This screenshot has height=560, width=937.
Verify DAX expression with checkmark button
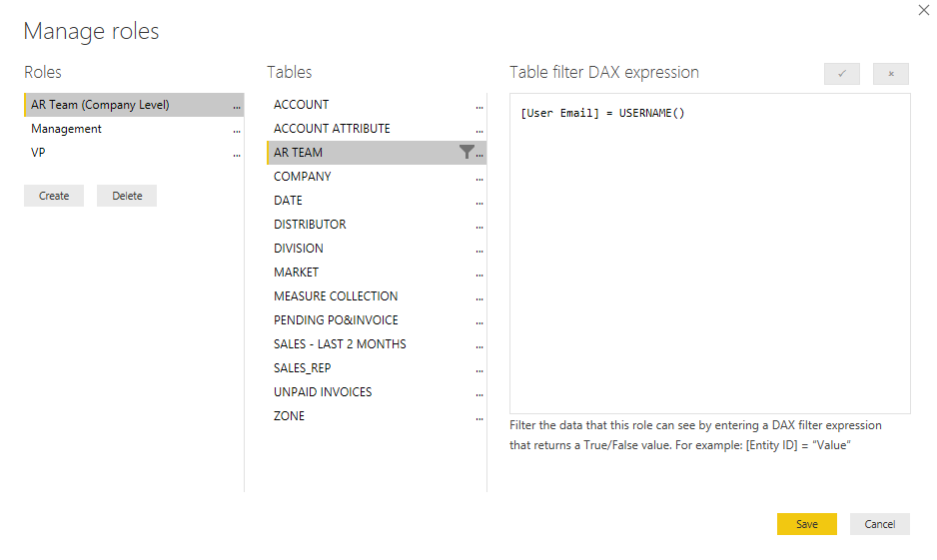coord(841,74)
